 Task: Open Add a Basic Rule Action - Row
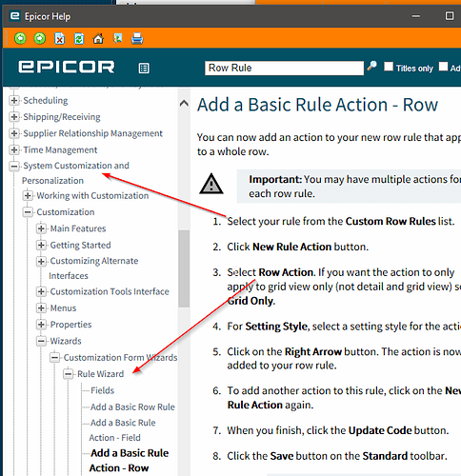pos(129,461)
